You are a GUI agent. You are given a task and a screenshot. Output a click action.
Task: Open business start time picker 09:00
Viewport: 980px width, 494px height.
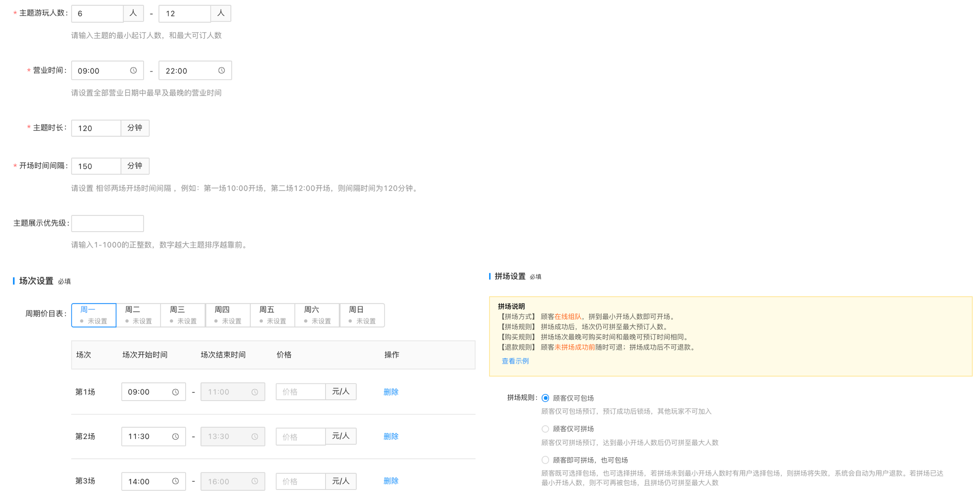click(x=107, y=70)
